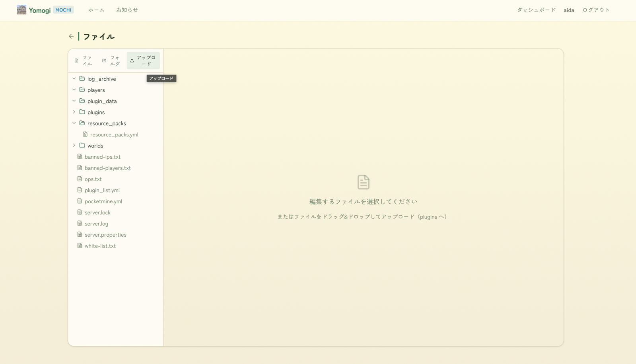
Task: Open server.properties file
Action: click(x=105, y=235)
